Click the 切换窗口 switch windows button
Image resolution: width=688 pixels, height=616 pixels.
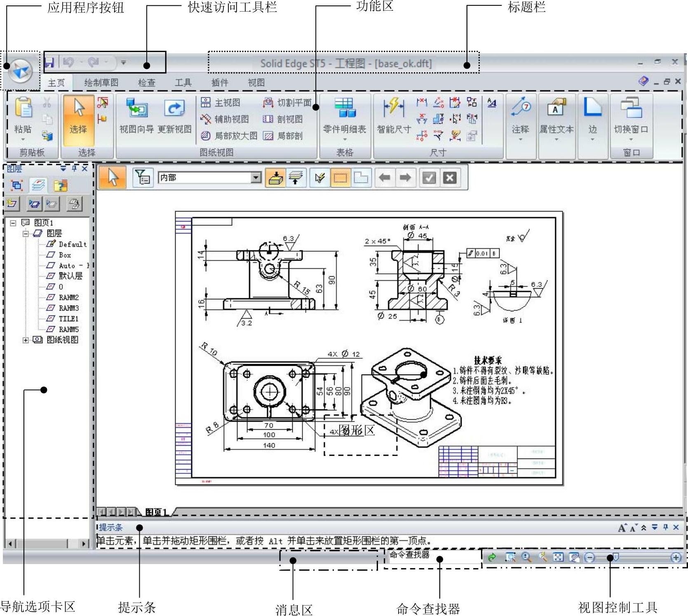631,115
